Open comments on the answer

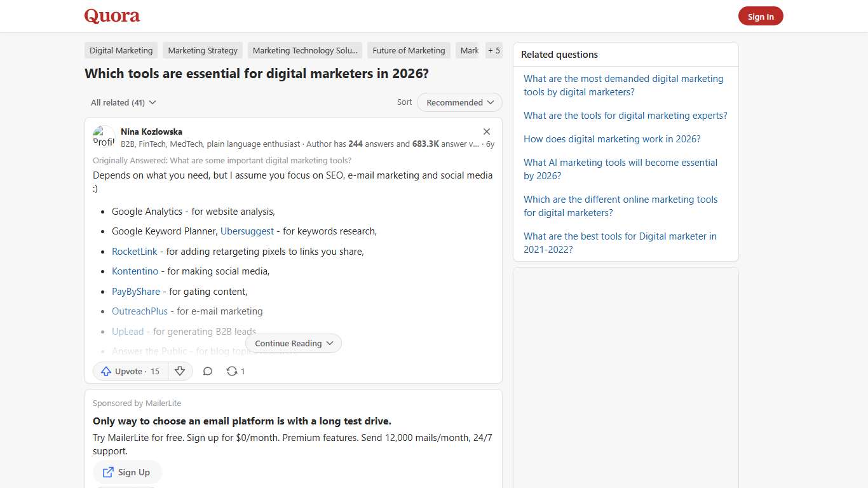208,371
